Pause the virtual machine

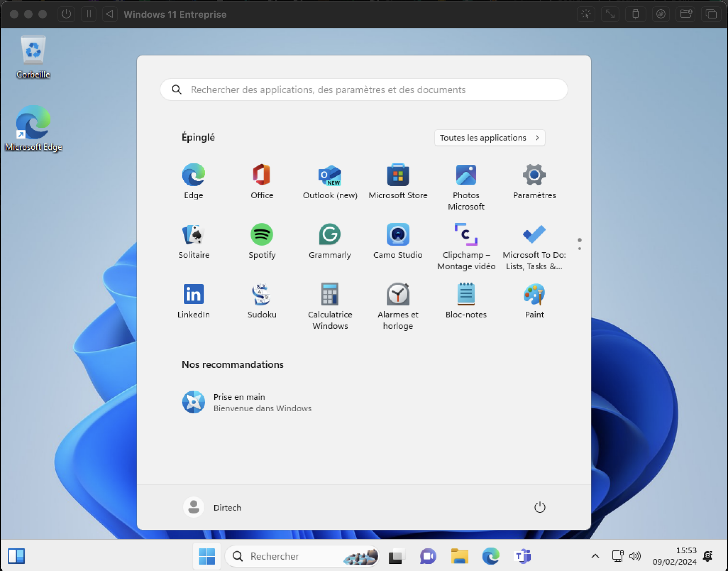click(89, 14)
